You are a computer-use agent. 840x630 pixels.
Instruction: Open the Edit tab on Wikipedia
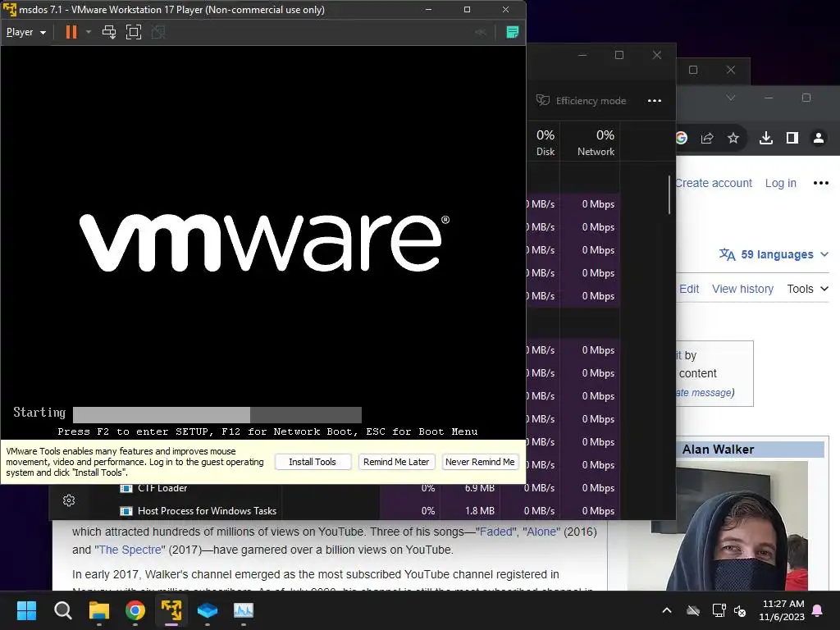pos(689,290)
